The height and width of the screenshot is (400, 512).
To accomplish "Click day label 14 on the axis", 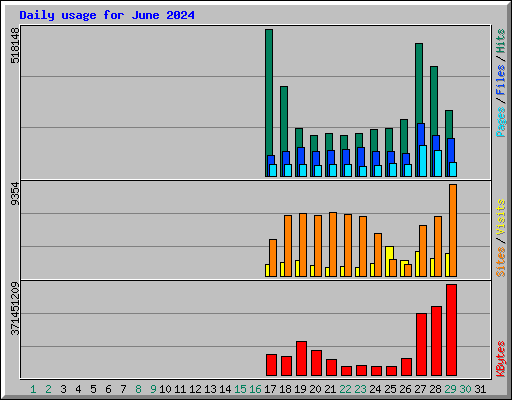I will coord(225,389).
